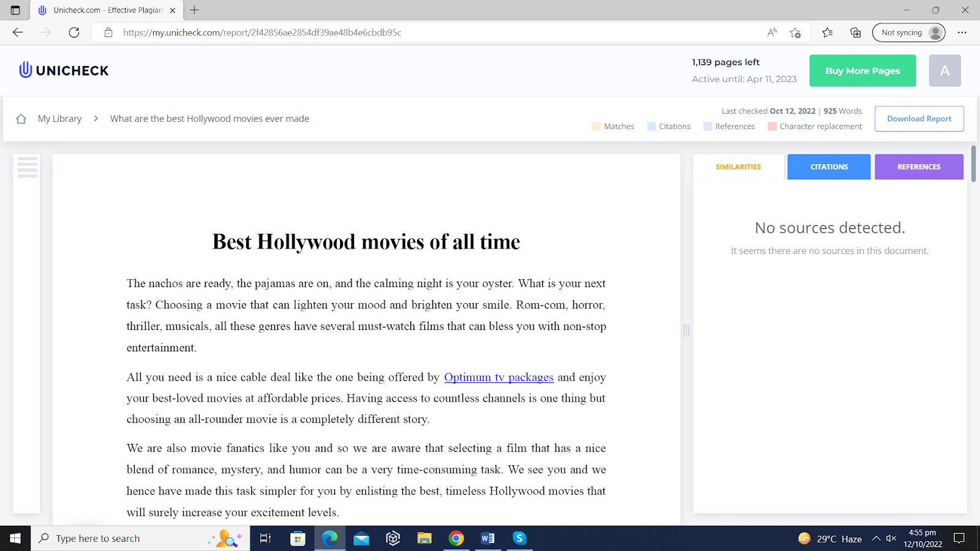Refresh the page in browser

pos(74,32)
